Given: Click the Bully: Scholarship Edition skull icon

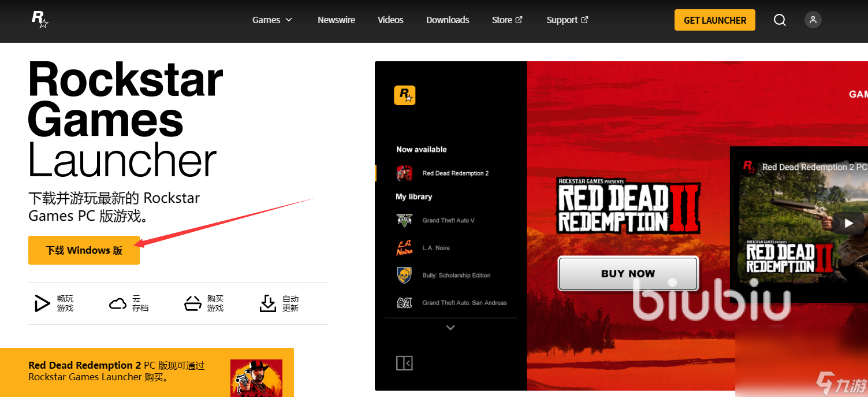Looking at the screenshot, I should point(404,275).
